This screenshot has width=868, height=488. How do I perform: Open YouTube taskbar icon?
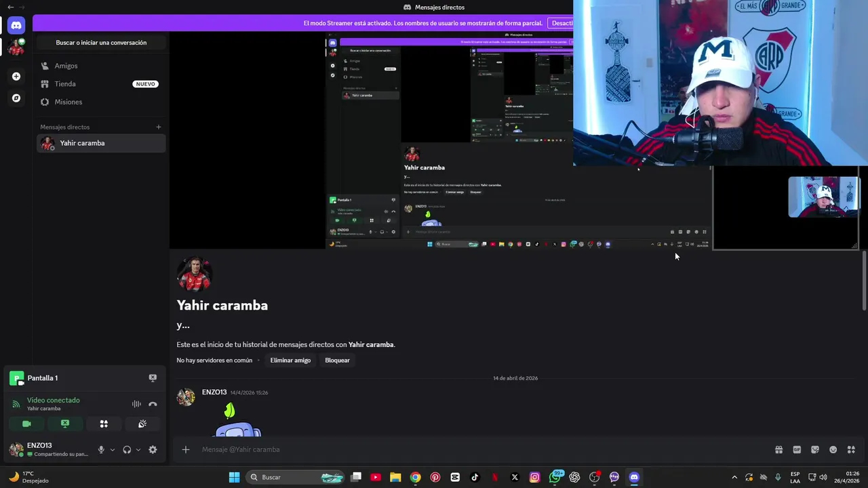[x=376, y=477]
